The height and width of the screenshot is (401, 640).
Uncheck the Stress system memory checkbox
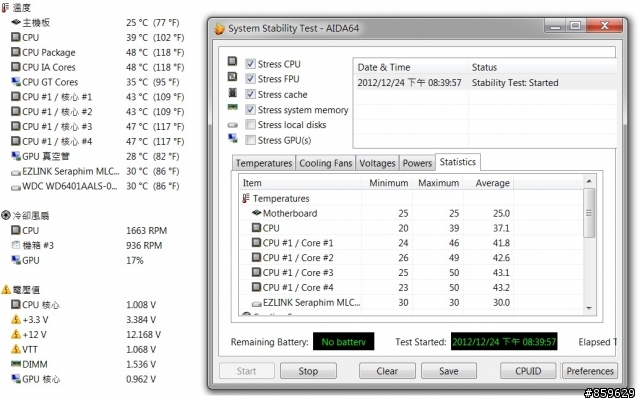(x=250, y=109)
